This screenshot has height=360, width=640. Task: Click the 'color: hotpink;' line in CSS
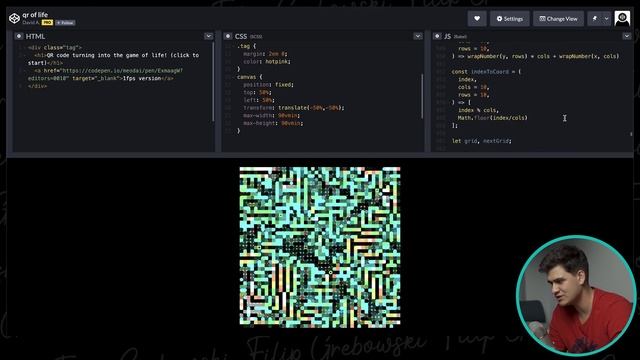[267, 62]
